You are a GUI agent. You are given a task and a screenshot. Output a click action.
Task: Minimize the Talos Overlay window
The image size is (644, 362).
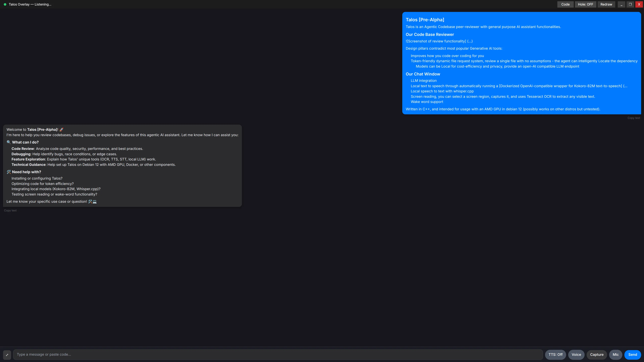621,5
